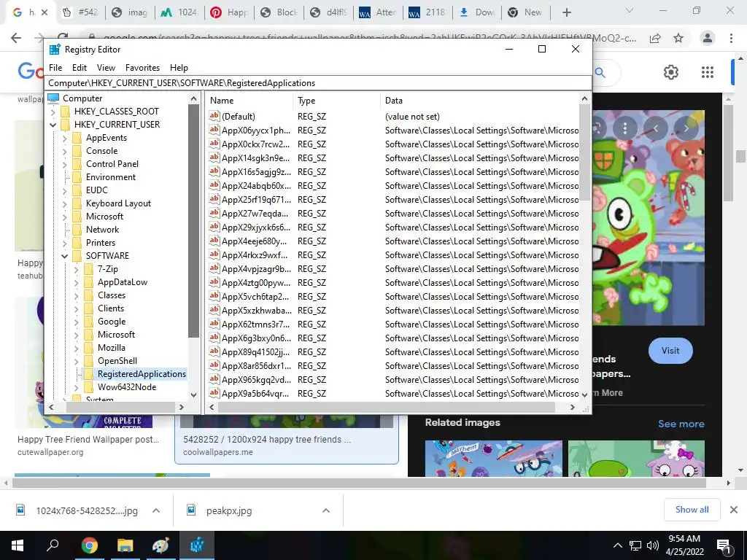Click the AppDataLow key folder icon
The width and height of the screenshot is (747, 560).
tap(88, 282)
